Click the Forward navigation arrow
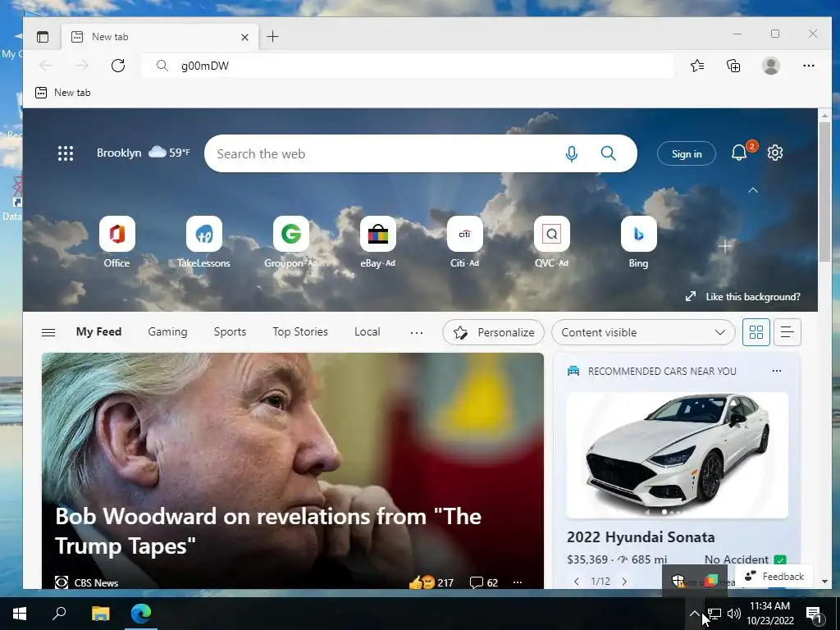The width and height of the screenshot is (840, 630). [81, 66]
